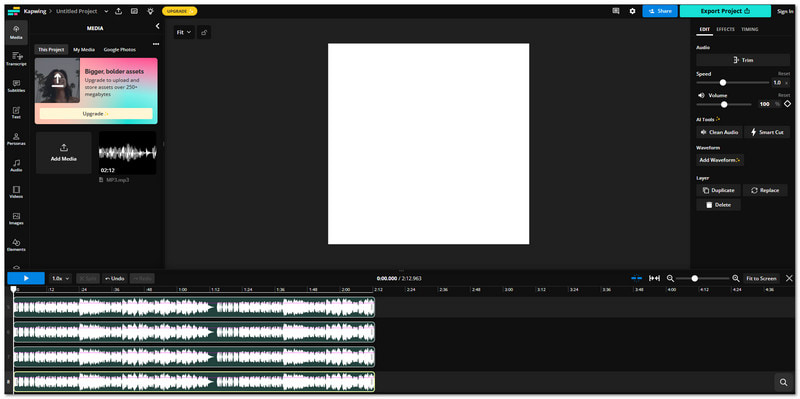Image resolution: width=800 pixels, height=399 pixels.
Task: Click the 1:00 mark on timeline ruler
Action: 182,289
